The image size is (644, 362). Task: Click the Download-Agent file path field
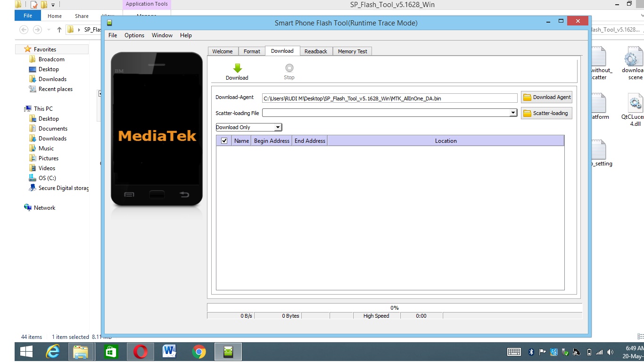point(390,98)
